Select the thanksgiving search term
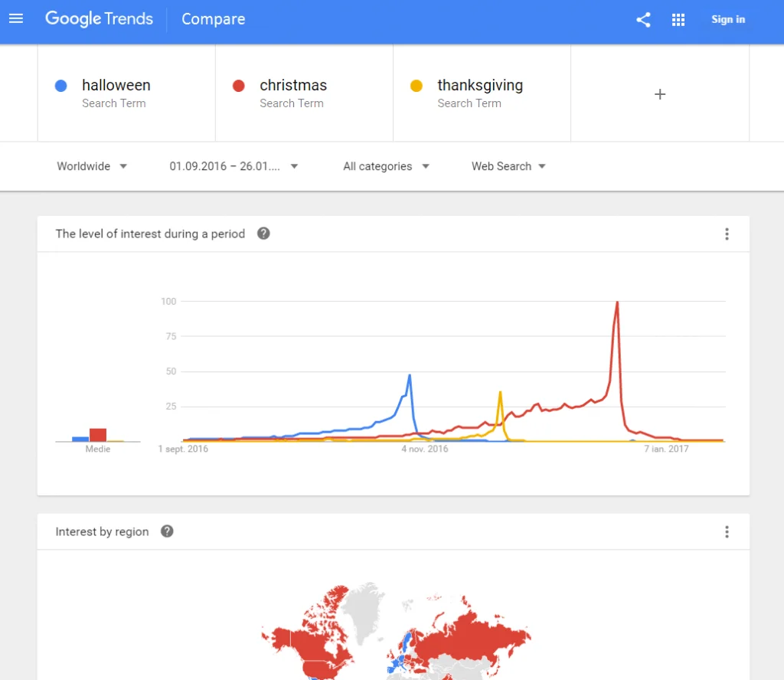Image resolution: width=784 pixels, height=680 pixels. tap(480, 86)
